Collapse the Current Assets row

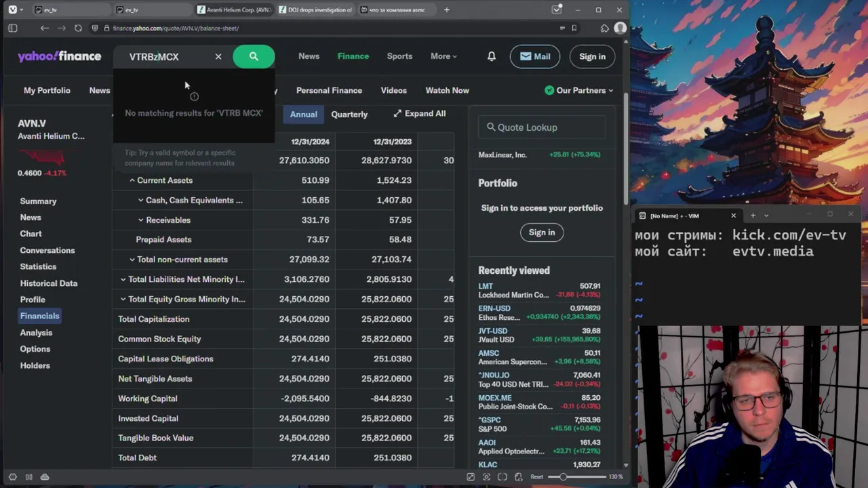(x=132, y=180)
